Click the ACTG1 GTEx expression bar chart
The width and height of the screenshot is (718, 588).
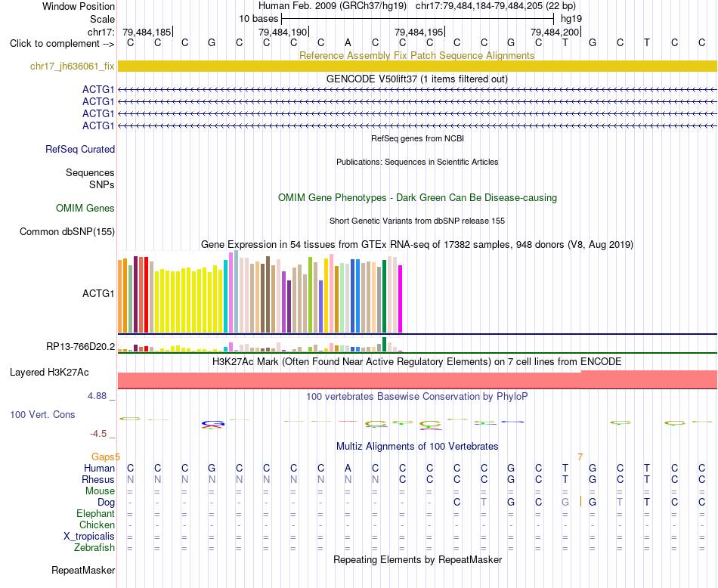[x=260, y=292]
